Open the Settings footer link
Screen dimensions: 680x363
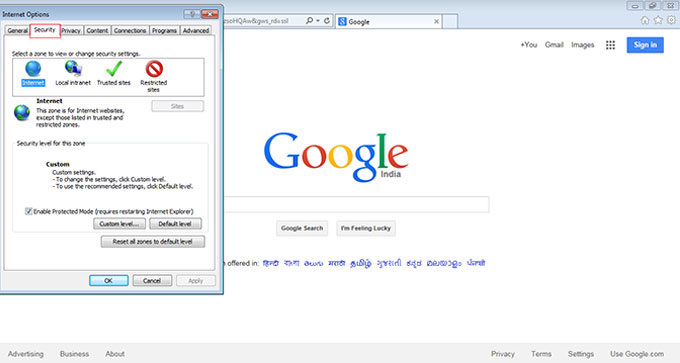point(581,354)
